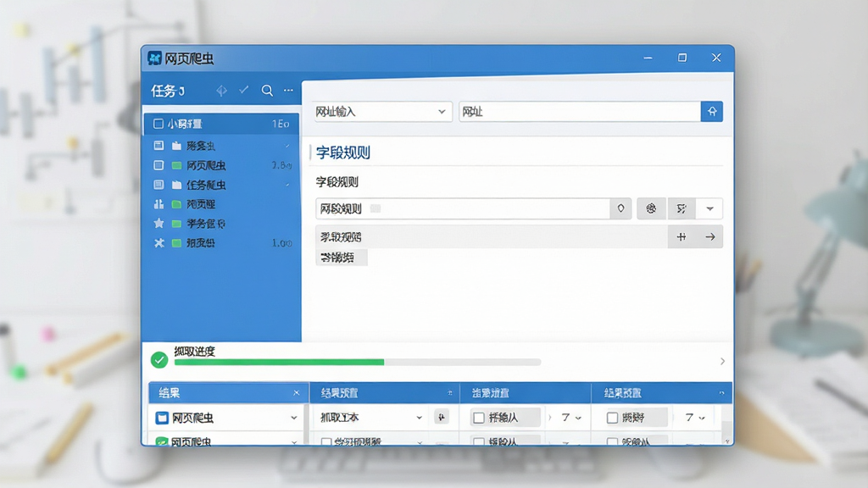Tick third-column checkbox in the cut-off bottom row
This screenshot has height=488, width=868.
point(480,441)
